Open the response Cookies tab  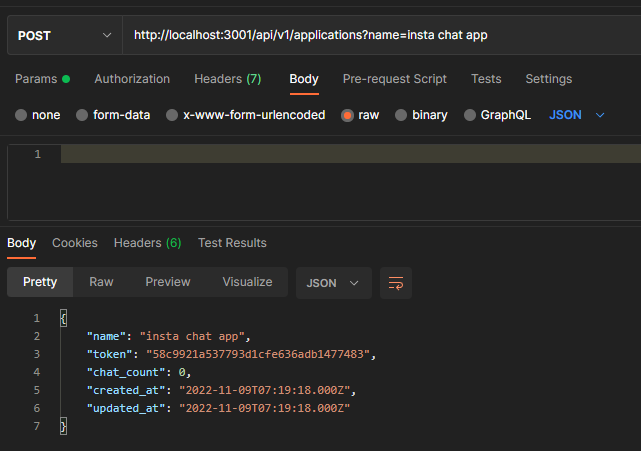(x=75, y=243)
